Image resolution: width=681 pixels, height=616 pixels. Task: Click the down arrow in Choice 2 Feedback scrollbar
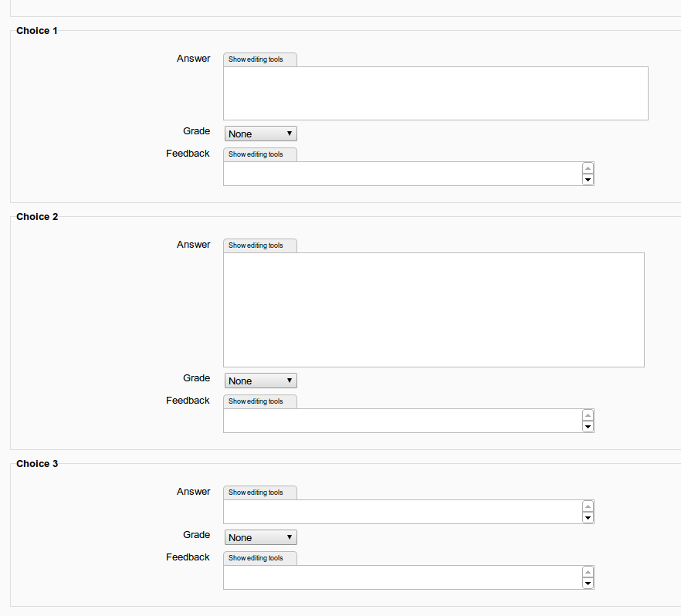point(588,427)
